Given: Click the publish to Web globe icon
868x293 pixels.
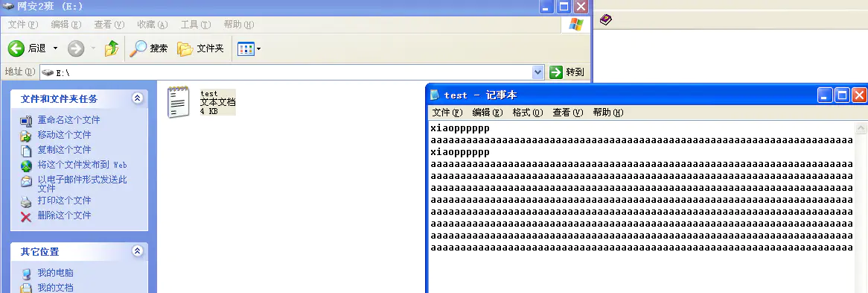Looking at the screenshot, I should tap(26, 166).
